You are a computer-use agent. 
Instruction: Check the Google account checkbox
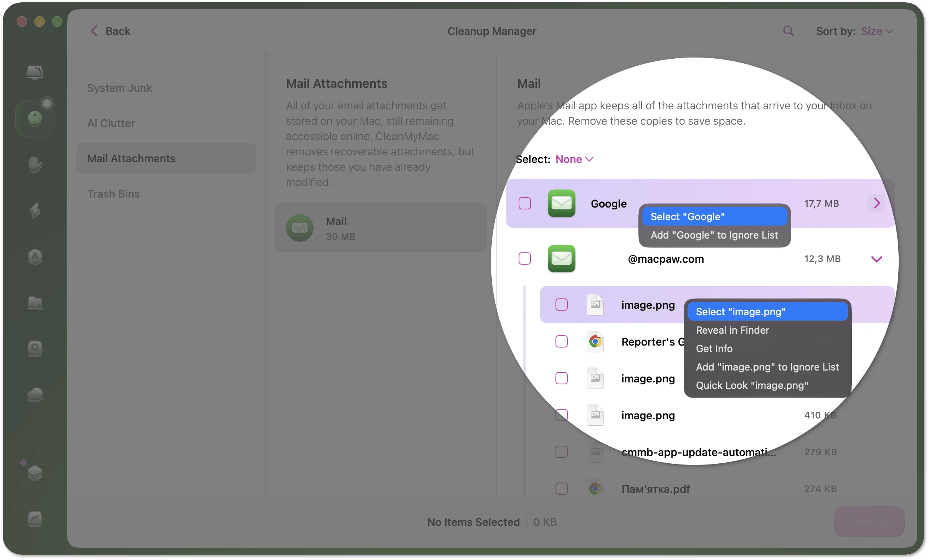click(x=525, y=203)
